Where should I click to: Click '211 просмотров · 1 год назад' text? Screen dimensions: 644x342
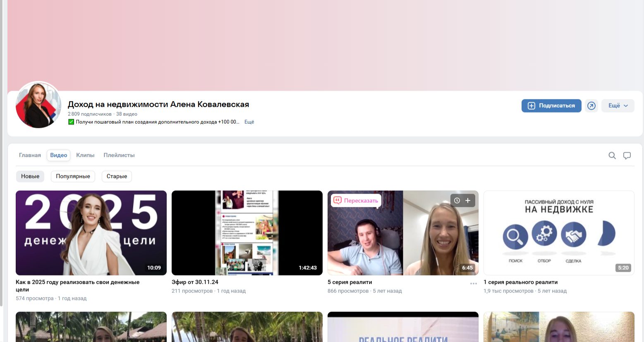(x=208, y=291)
